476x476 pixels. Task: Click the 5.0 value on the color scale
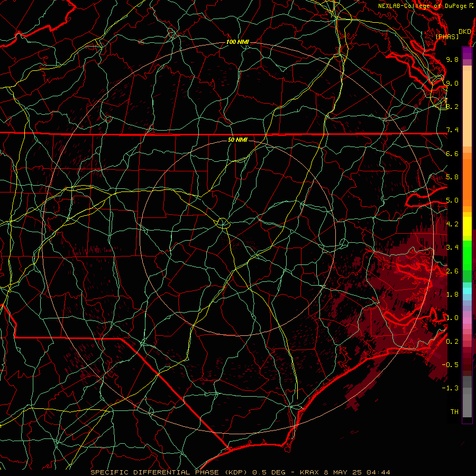click(452, 200)
